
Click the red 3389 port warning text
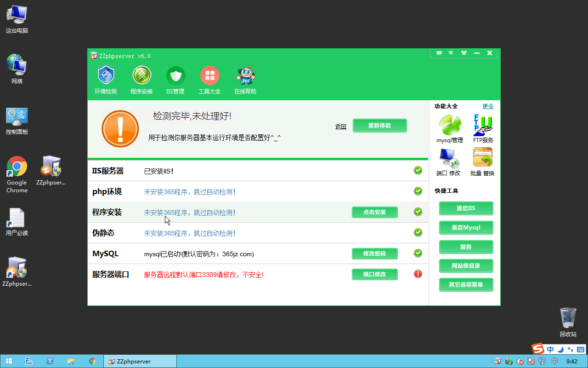(x=204, y=275)
